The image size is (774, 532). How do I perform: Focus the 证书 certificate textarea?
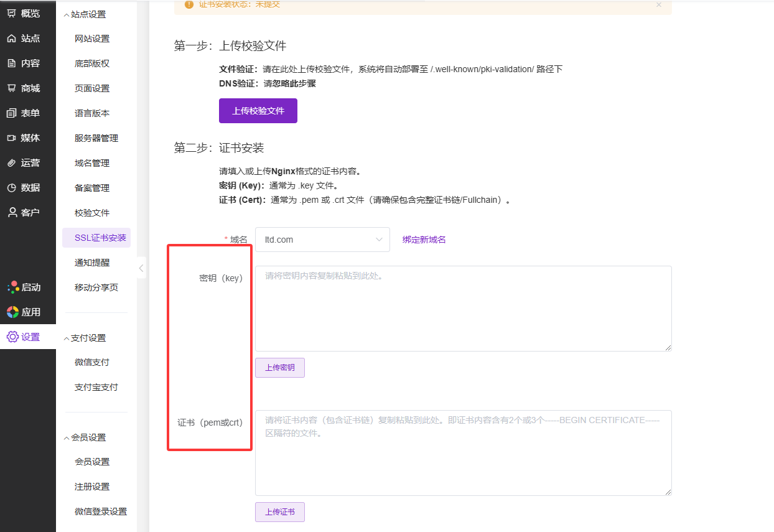pos(464,453)
